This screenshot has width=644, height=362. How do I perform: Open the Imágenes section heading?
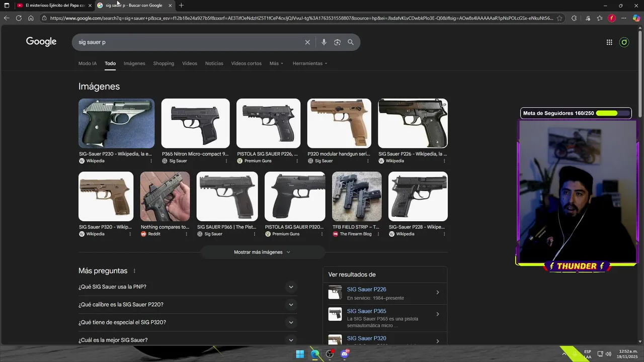point(99,86)
